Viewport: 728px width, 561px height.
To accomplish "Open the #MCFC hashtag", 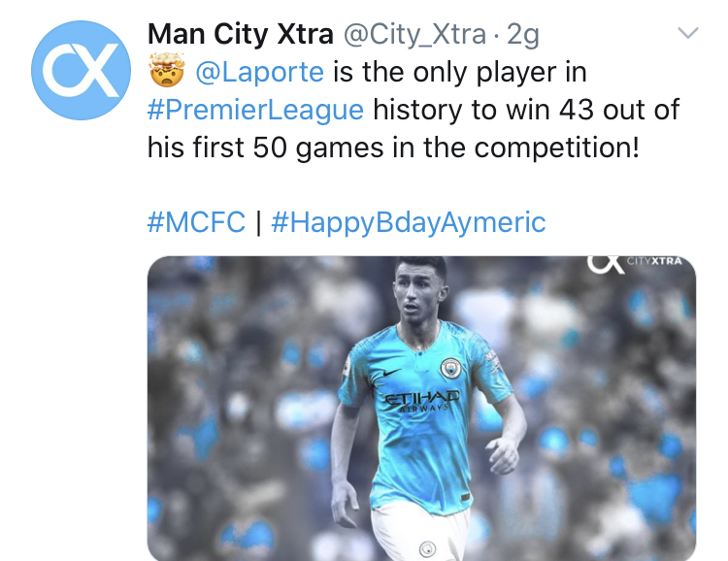I will 196,222.
